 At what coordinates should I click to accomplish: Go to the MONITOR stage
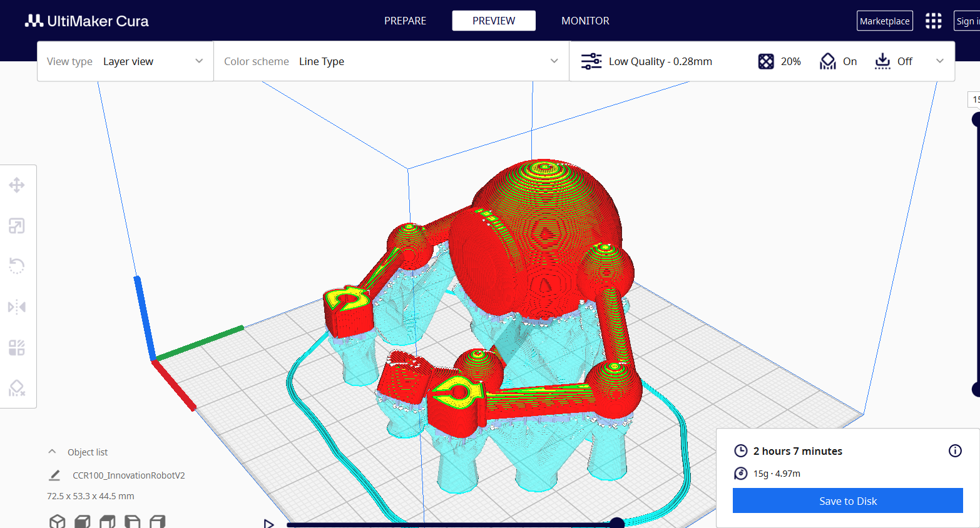[585, 21]
